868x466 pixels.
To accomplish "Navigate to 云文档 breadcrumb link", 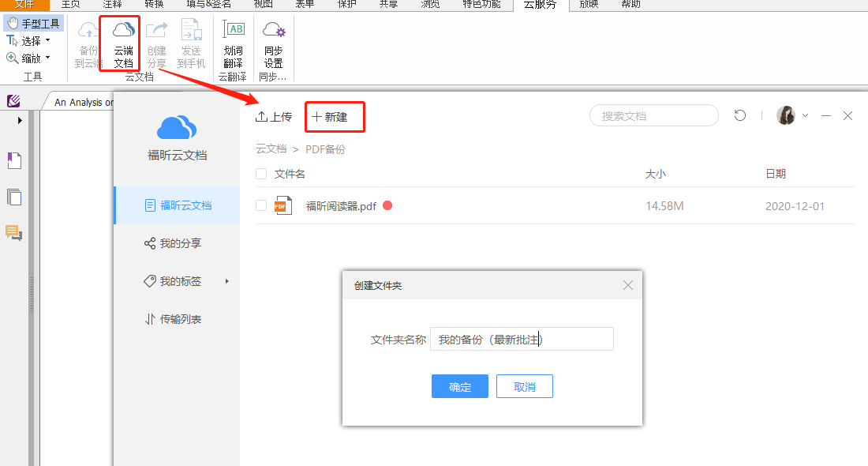I will 271,148.
